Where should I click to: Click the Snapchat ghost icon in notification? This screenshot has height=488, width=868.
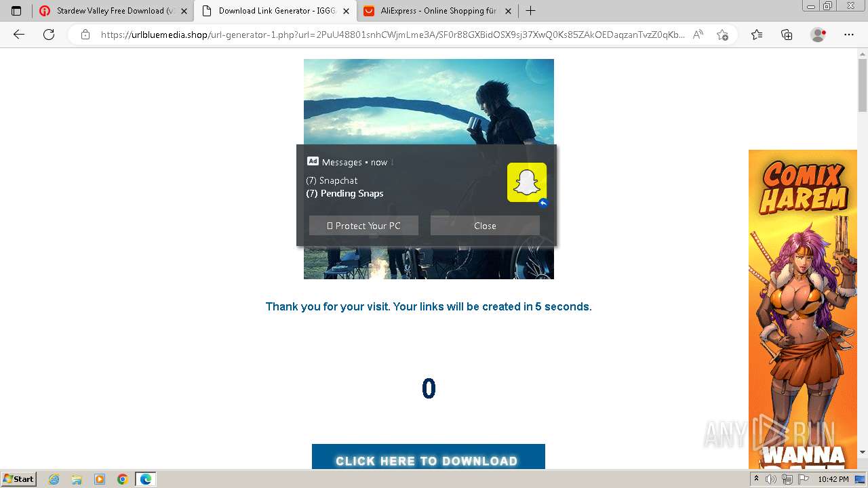click(527, 182)
